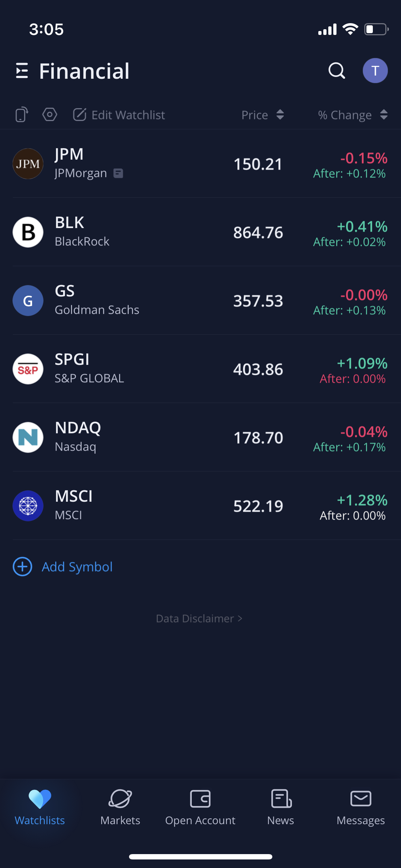This screenshot has height=868, width=401.
Task: Tap the search magnifier icon
Action: tap(336, 71)
